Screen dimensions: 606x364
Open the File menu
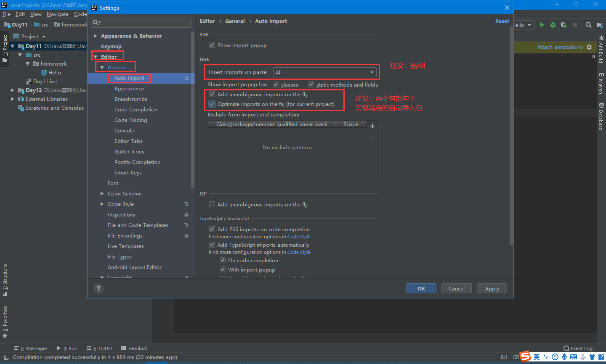tap(7, 14)
